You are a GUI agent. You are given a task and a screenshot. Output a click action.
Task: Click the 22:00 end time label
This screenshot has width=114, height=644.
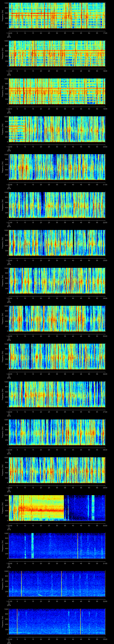105,222
